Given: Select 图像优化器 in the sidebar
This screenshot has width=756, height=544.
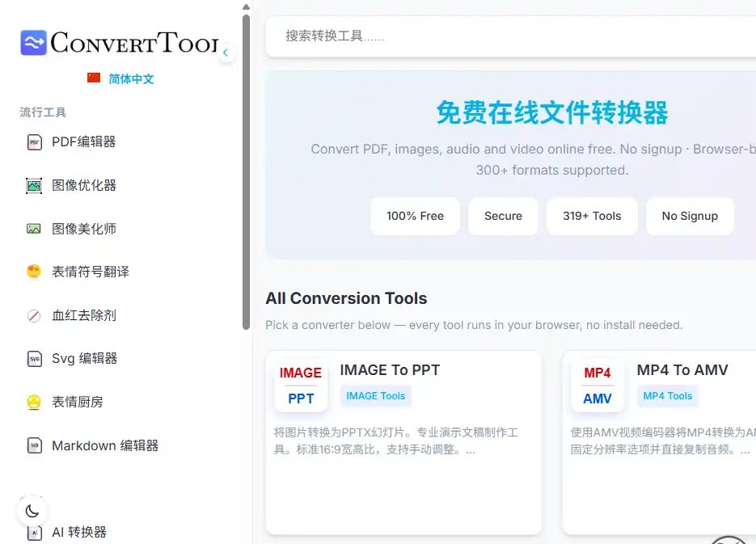Looking at the screenshot, I should pyautogui.click(x=84, y=185).
